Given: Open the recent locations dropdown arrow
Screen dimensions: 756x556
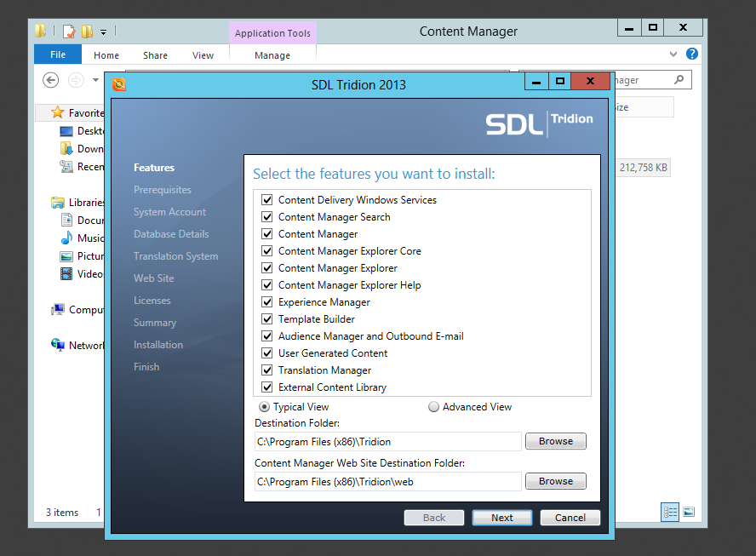Looking at the screenshot, I should pos(95,80).
